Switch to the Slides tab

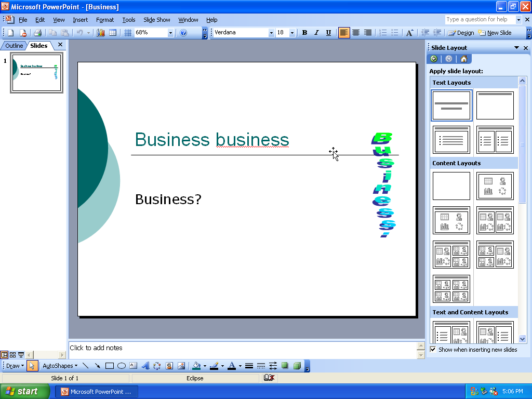[x=38, y=46]
